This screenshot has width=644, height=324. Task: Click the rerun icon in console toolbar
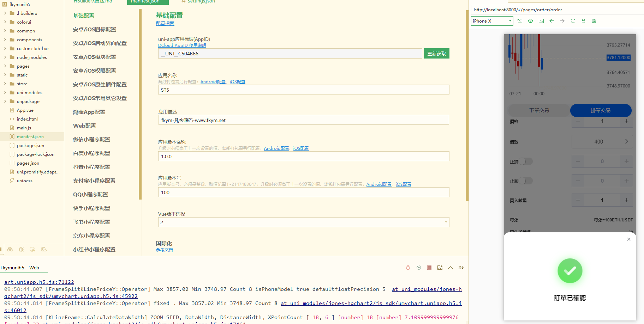(418, 268)
